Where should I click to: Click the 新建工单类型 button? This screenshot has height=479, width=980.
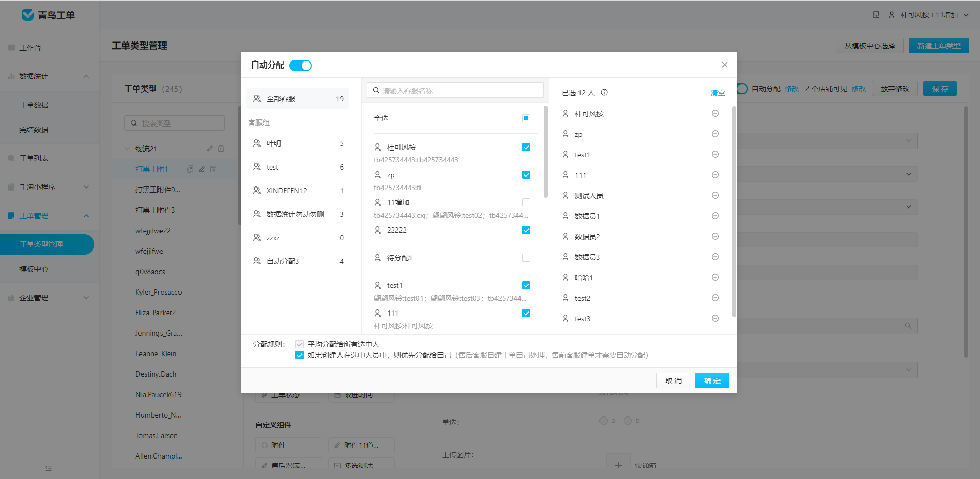[x=938, y=46]
